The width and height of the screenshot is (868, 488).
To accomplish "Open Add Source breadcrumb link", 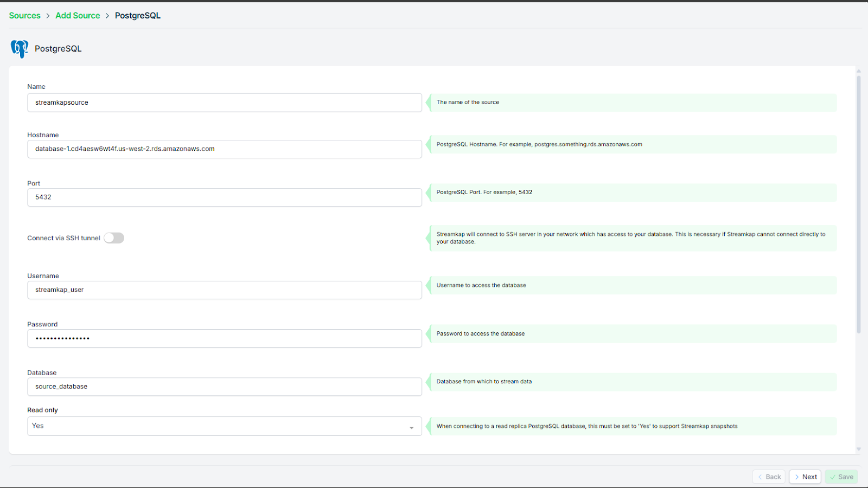I will [78, 16].
